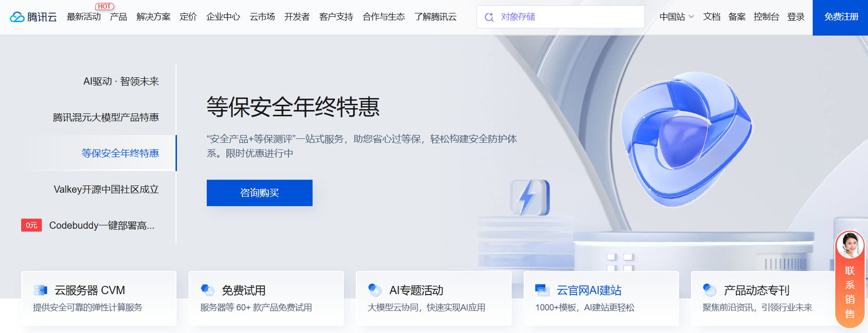The image size is (868, 333).
Task: Open the 定价 menu item
Action: pyautogui.click(x=188, y=17)
